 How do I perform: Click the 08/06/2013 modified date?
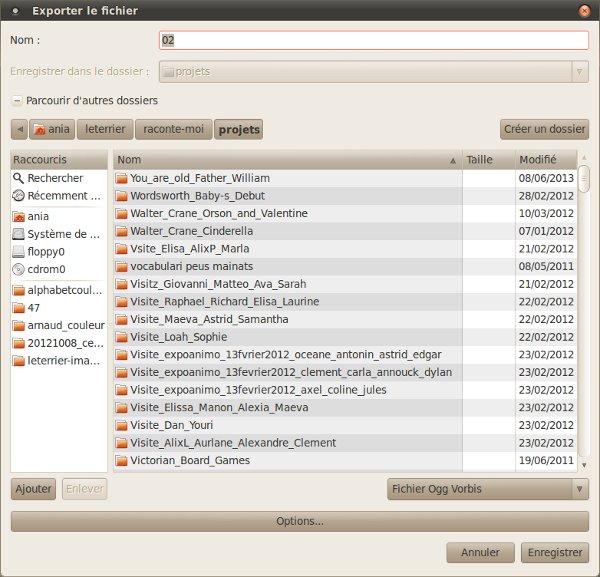coord(546,178)
